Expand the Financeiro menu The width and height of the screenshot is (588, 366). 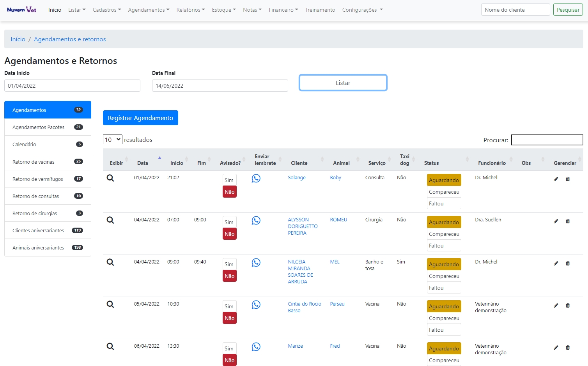[283, 10]
